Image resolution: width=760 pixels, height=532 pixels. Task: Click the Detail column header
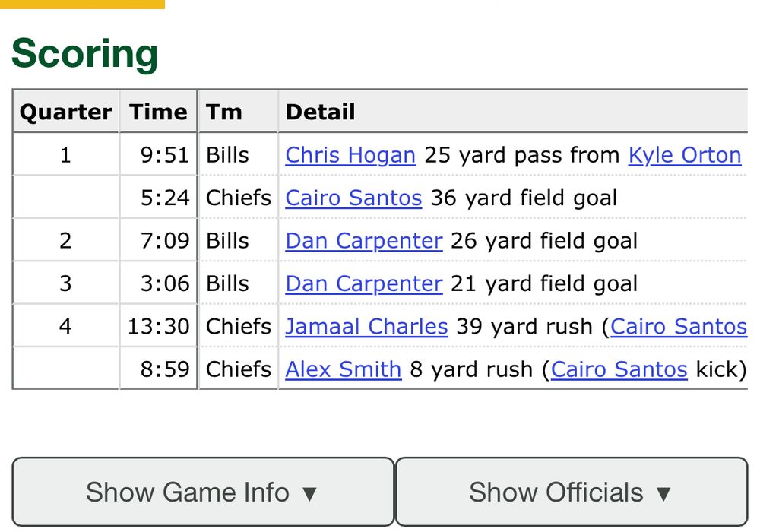tap(319, 112)
